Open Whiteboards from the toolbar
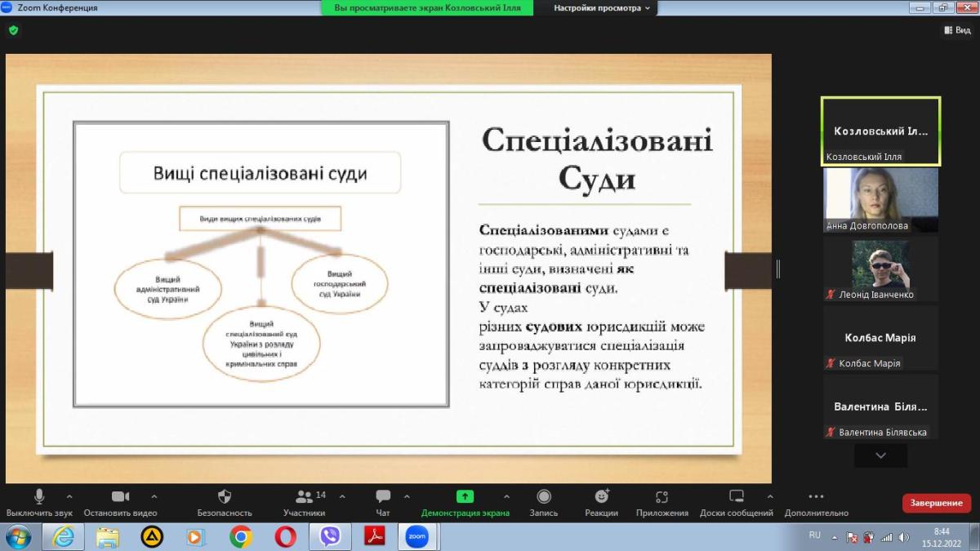980x551 pixels. [x=736, y=496]
